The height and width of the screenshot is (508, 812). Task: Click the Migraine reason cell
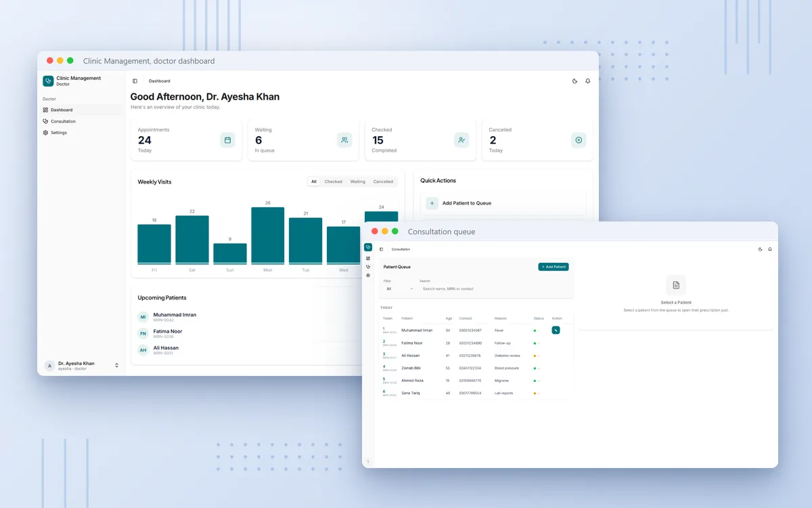click(502, 381)
